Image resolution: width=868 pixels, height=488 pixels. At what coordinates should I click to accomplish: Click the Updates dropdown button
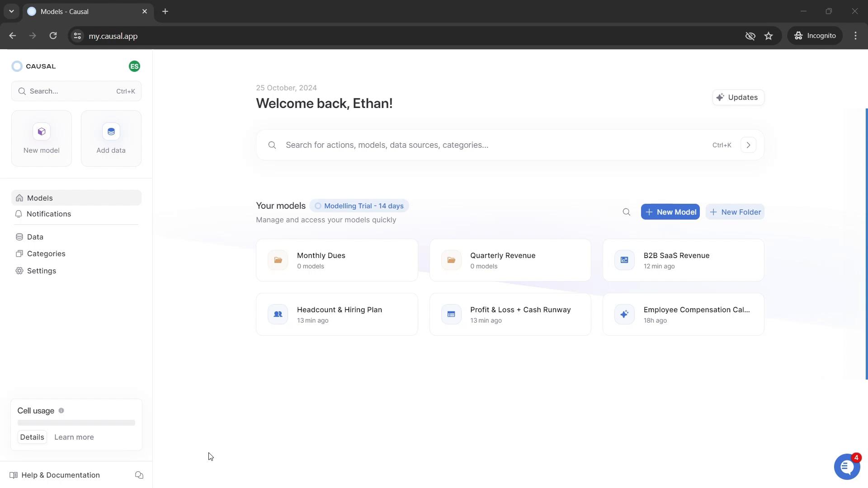737,97
